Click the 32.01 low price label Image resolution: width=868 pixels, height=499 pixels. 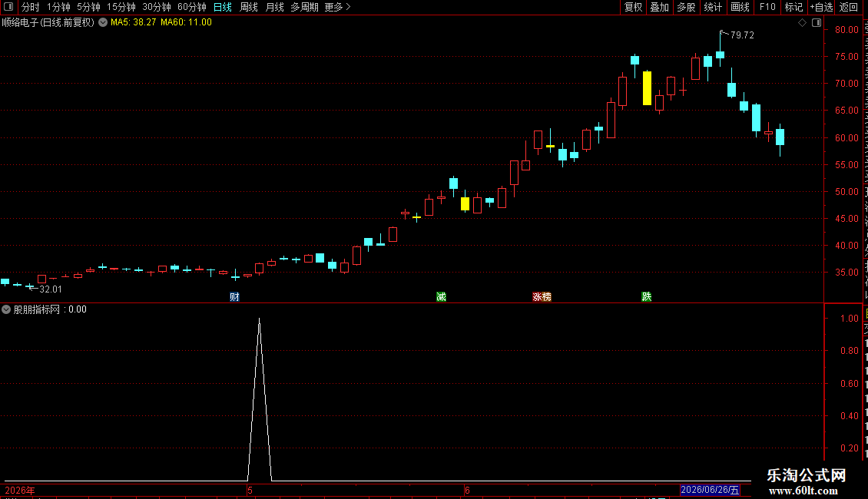click(x=51, y=289)
